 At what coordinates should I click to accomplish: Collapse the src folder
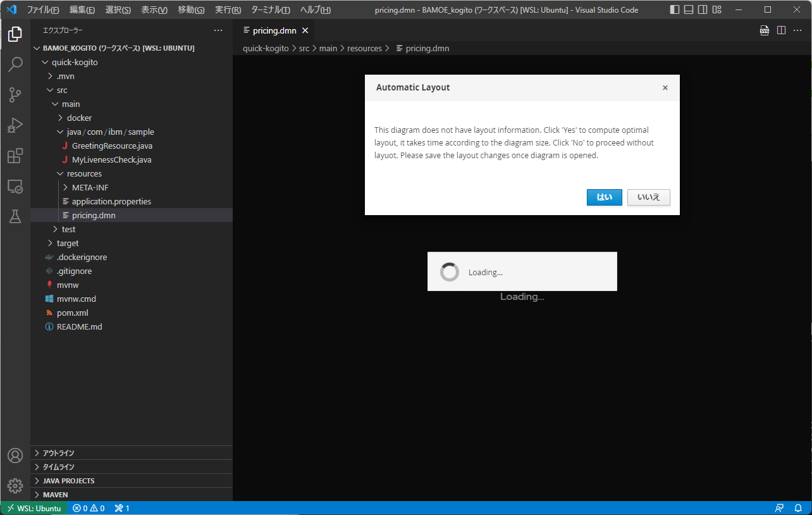pyautogui.click(x=132, y=90)
